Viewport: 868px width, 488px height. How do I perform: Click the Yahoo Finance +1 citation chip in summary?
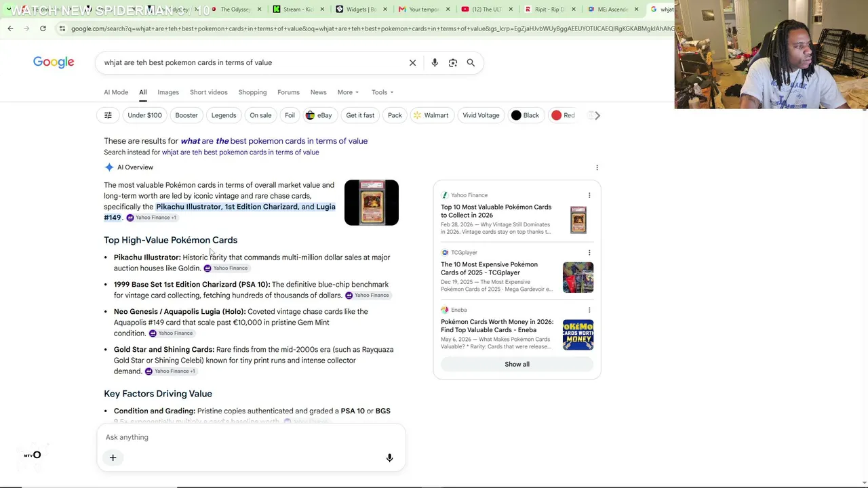coord(151,218)
